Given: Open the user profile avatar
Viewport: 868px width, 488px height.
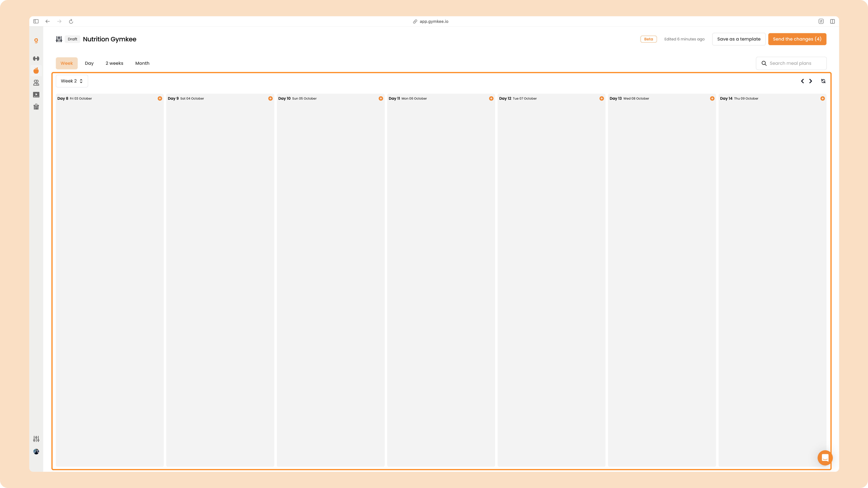Looking at the screenshot, I should [x=36, y=452].
